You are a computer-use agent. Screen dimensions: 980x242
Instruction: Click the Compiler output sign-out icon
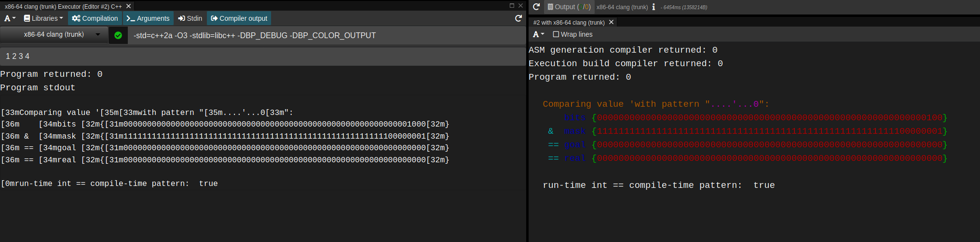point(214,18)
